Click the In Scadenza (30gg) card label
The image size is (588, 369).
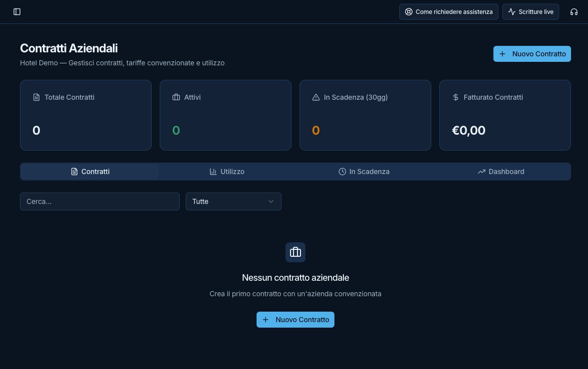coord(355,97)
